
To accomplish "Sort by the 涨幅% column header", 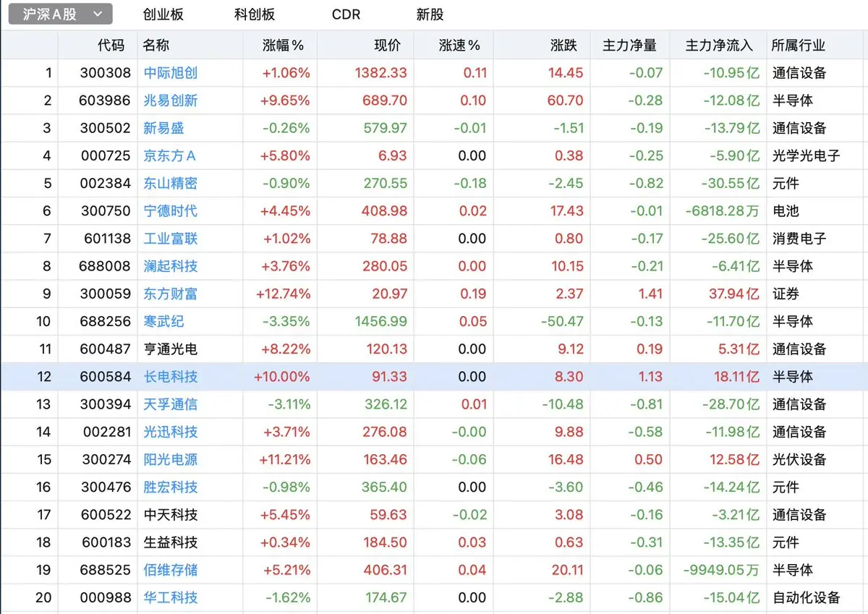I will coord(283,45).
